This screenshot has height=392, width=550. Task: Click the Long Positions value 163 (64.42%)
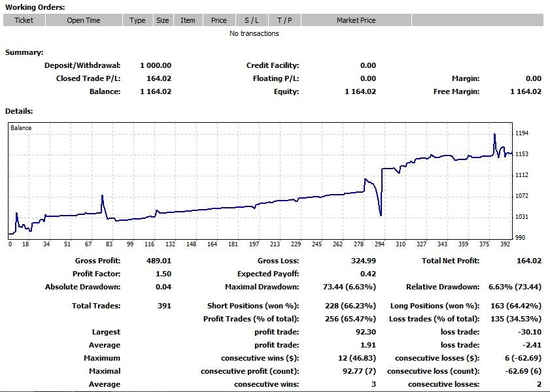tap(516, 306)
